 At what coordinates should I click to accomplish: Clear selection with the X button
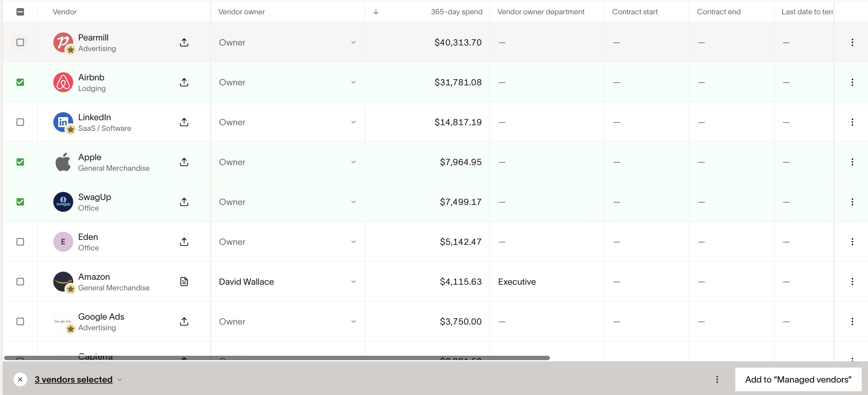[x=20, y=379]
